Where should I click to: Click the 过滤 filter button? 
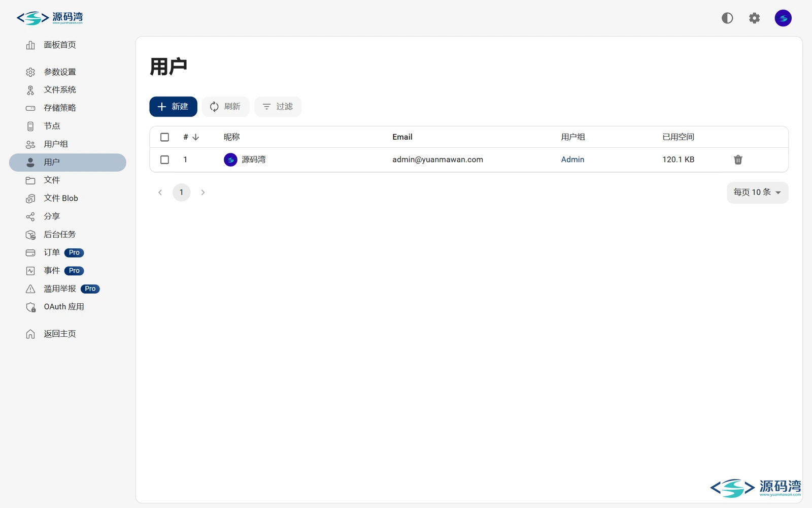278,107
